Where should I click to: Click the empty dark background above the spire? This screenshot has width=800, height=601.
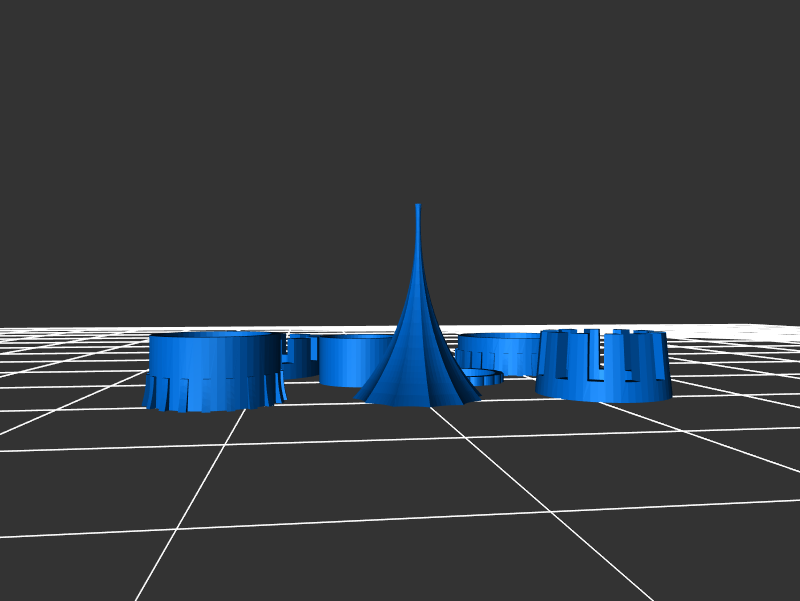[418, 100]
